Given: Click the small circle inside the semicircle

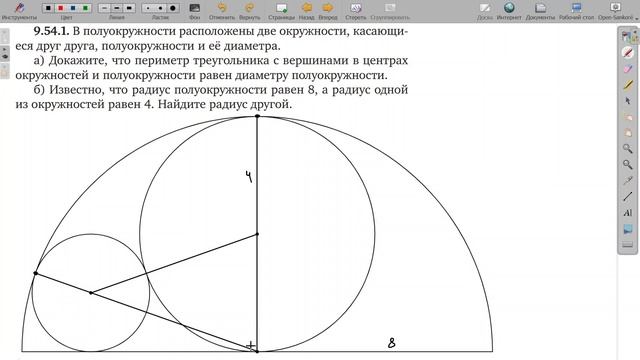Looking at the screenshot, I should coord(91,293).
